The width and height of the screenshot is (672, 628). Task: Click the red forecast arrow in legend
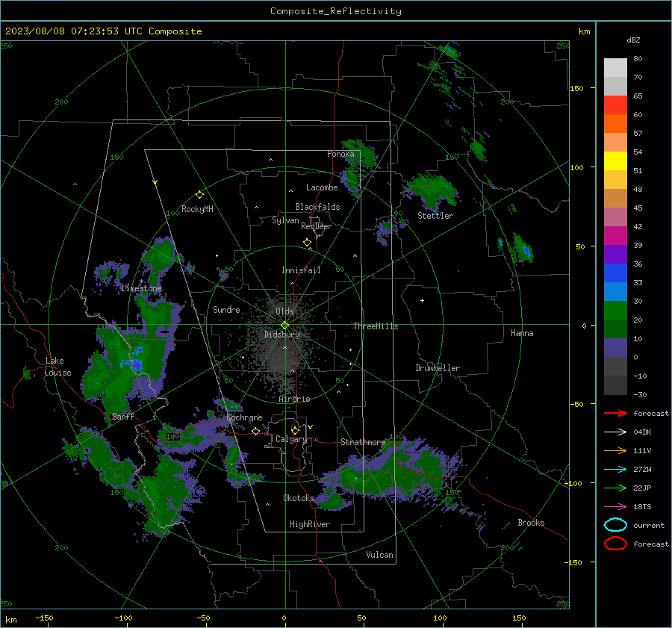[615, 413]
